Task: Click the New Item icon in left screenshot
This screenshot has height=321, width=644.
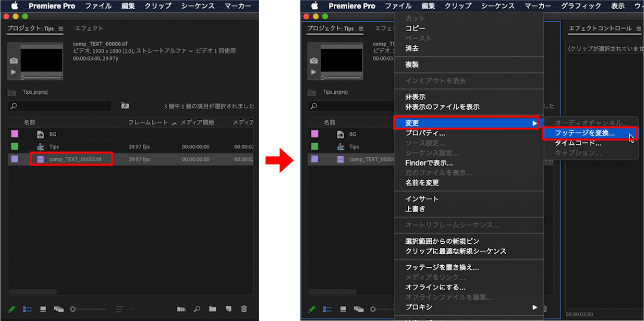Action: tap(228, 309)
